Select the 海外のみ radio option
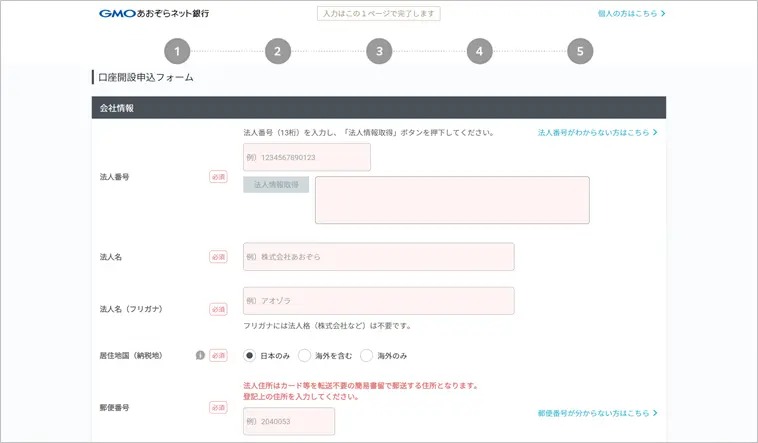Image resolution: width=758 pixels, height=443 pixels. [x=367, y=355]
